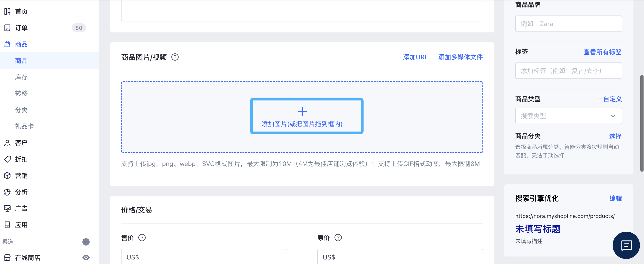Open the 商品图片/视频 help tooltip icon

pos(175,57)
